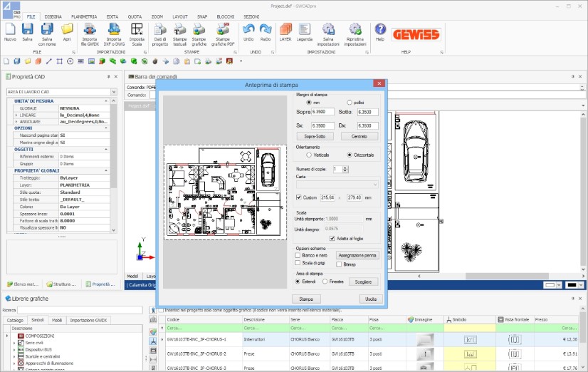This screenshot has height=372, width=588.
Task: Open the Imposta Scala tool
Action: 137,30
